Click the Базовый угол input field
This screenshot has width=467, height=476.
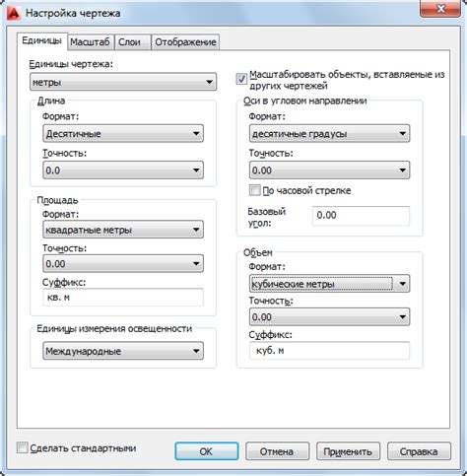point(361,216)
